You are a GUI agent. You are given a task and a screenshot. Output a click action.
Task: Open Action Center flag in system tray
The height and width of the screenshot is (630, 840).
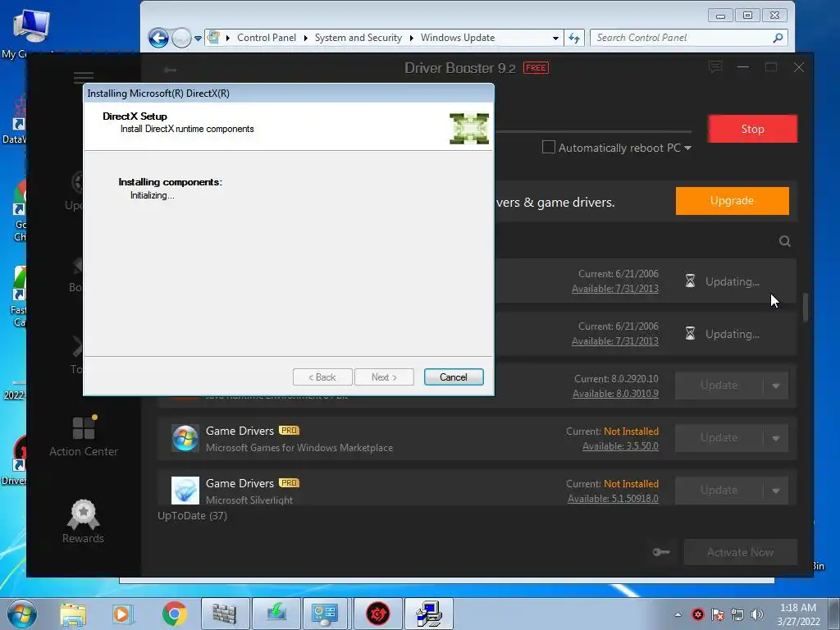tap(718, 614)
